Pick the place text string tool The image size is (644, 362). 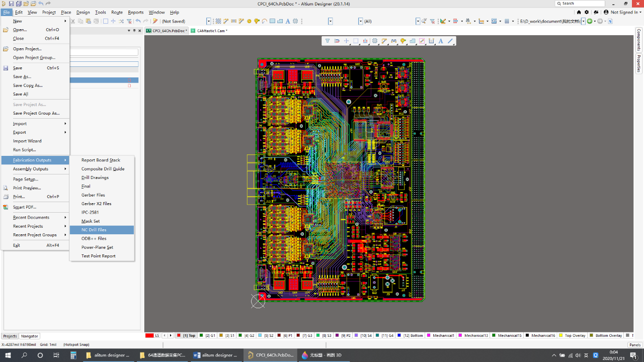pyautogui.click(x=441, y=41)
